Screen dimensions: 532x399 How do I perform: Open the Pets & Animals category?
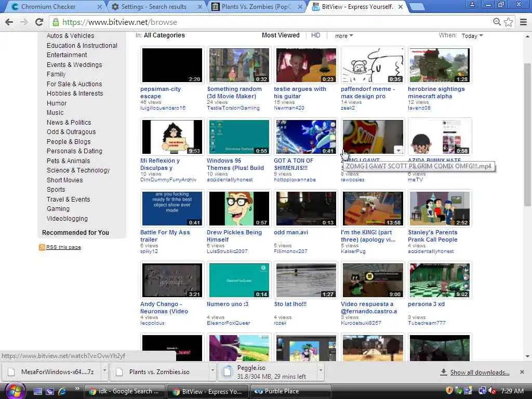[68, 161]
